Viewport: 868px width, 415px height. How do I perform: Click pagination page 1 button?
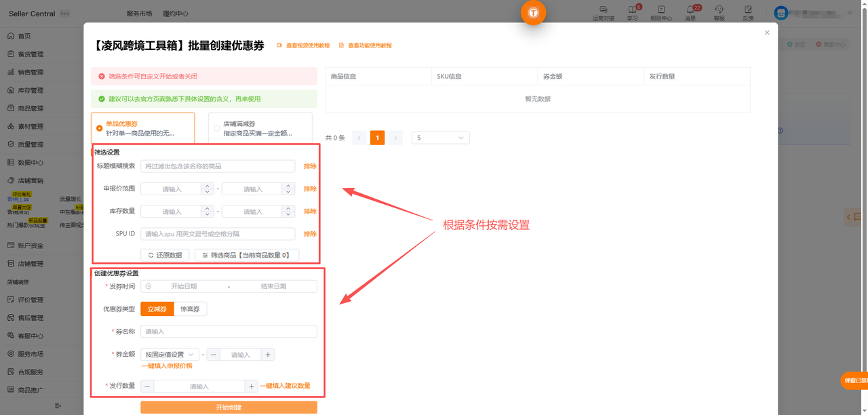pos(377,138)
